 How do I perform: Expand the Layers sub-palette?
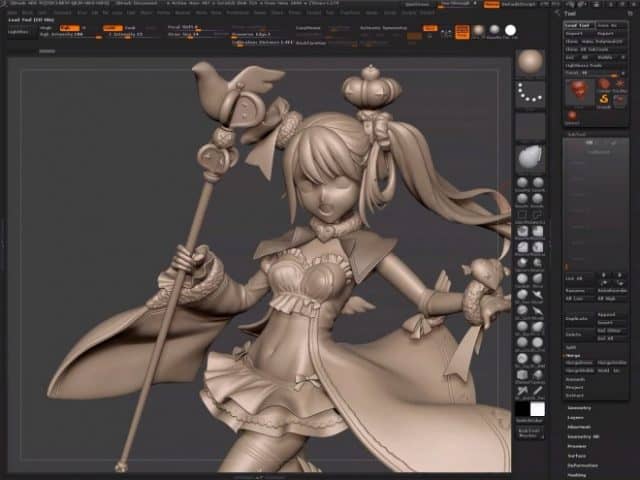click(x=576, y=418)
